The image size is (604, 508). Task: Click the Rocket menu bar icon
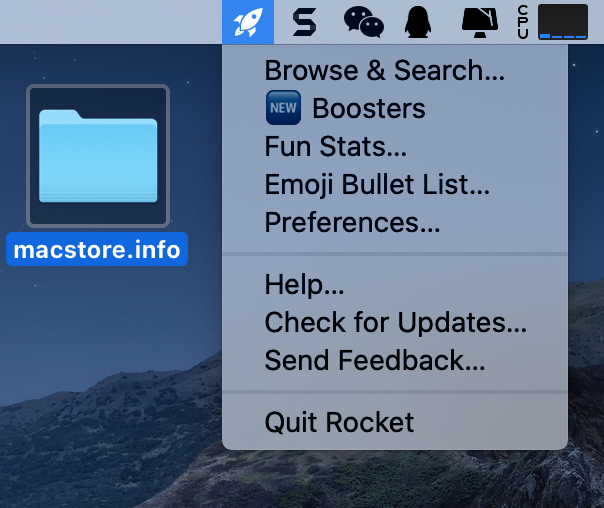248,22
